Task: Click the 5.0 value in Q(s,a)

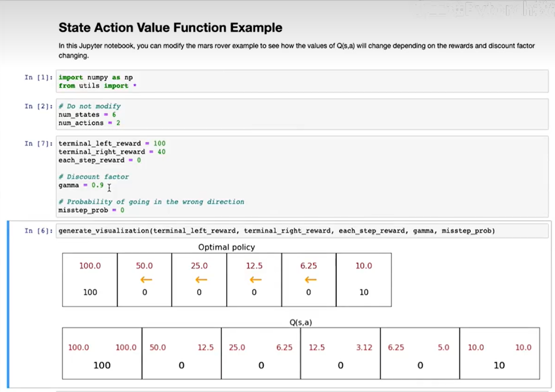Action: pyautogui.click(x=444, y=347)
